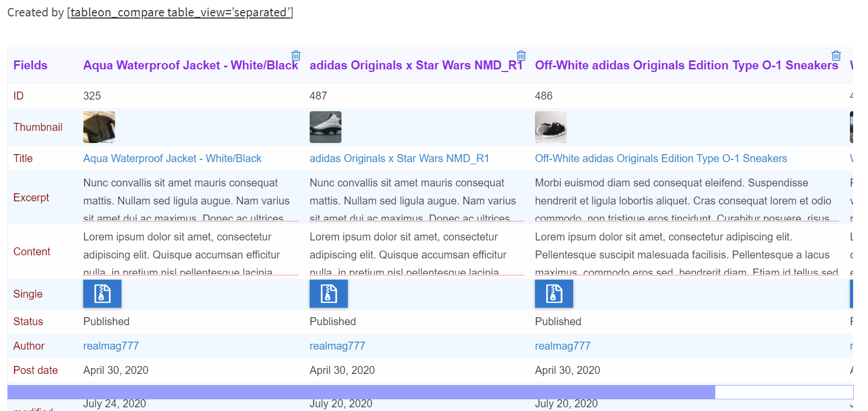
Task: Click the ID row label
Action: coord(19,96)
